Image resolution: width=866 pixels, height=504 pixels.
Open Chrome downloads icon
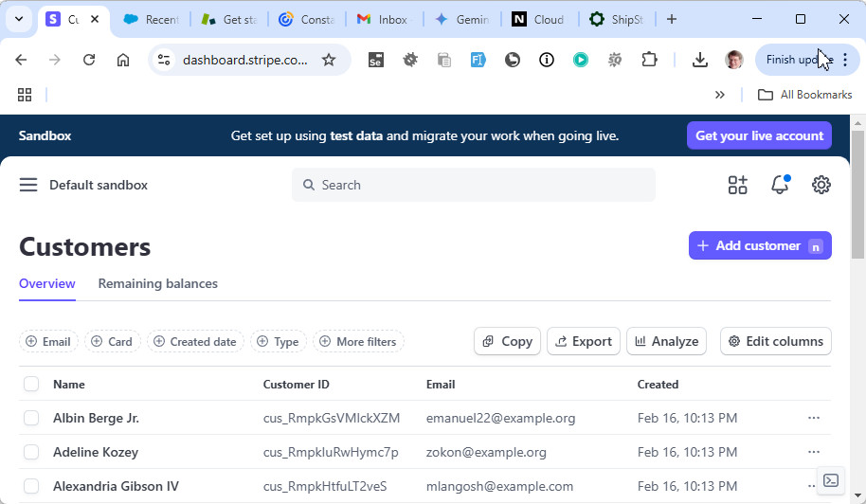pos(700,60)
